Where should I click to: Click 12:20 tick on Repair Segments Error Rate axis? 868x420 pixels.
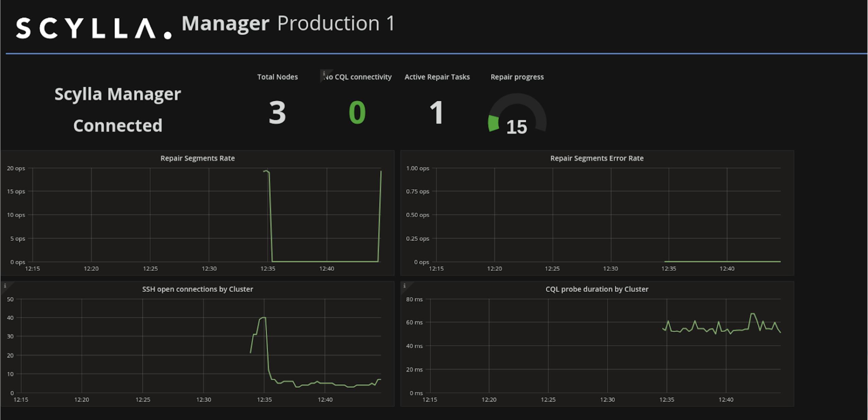(494, 269)
